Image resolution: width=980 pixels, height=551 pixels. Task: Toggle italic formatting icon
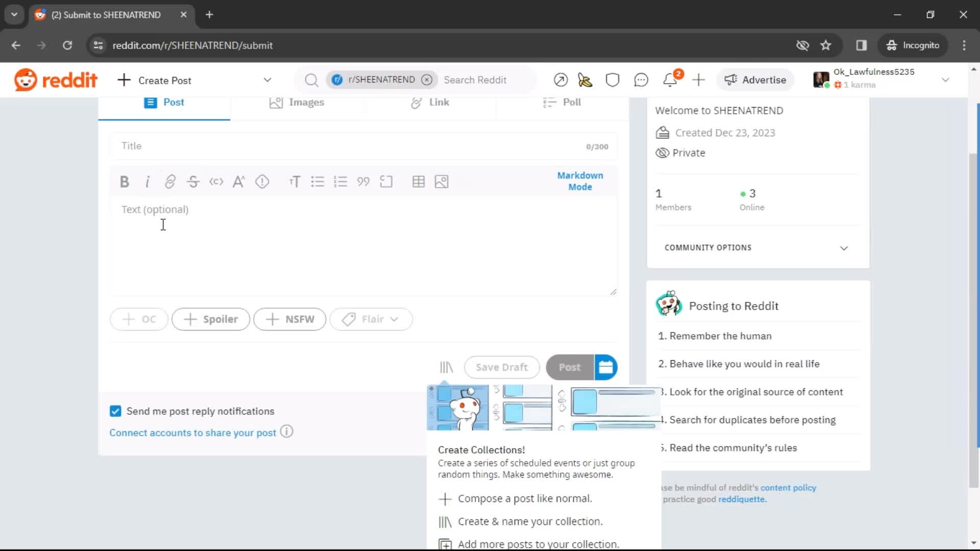[148, 182]
